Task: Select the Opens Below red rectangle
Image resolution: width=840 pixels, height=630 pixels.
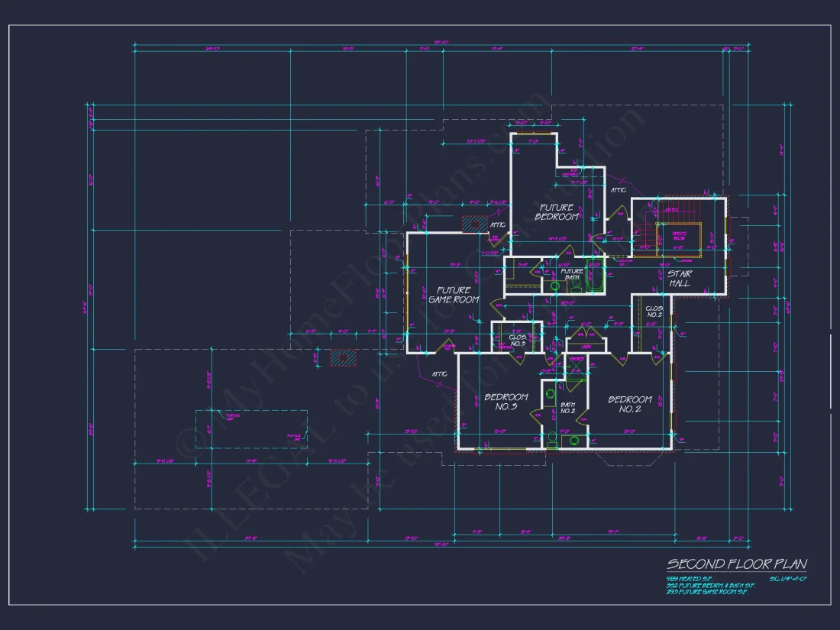Action: 677,238
